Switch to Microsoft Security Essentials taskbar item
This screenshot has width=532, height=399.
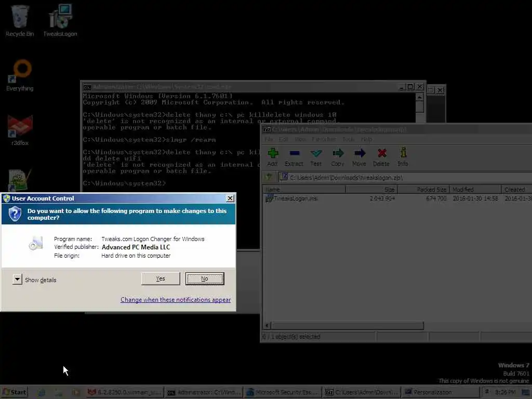click(x=283, y=392)
